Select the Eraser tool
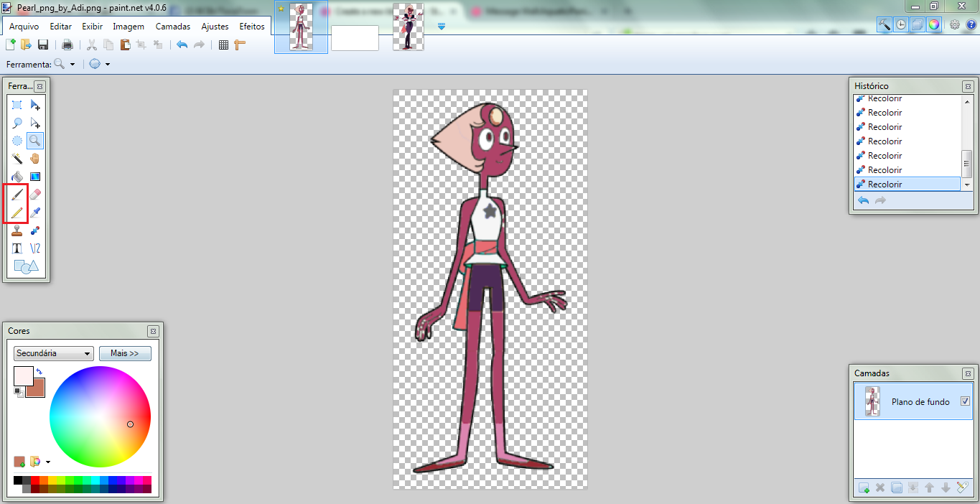Screen dimensions: 980x504 coord(35,195)
